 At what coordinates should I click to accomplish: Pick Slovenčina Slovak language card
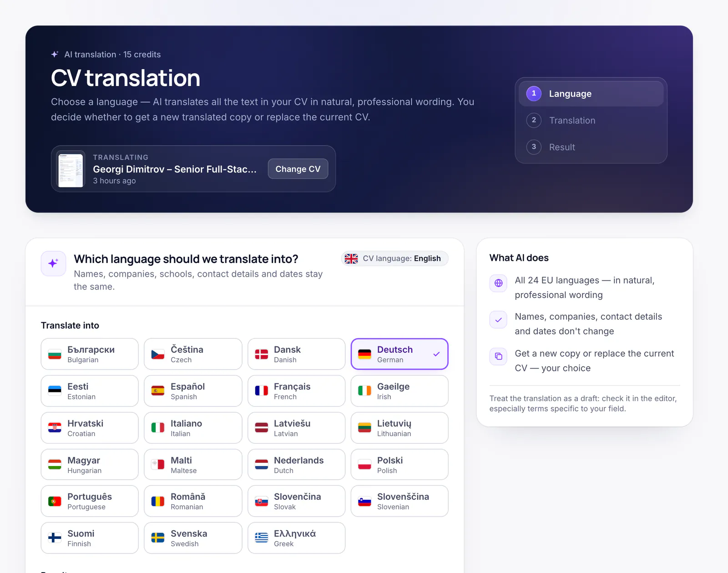pos(296,501)
